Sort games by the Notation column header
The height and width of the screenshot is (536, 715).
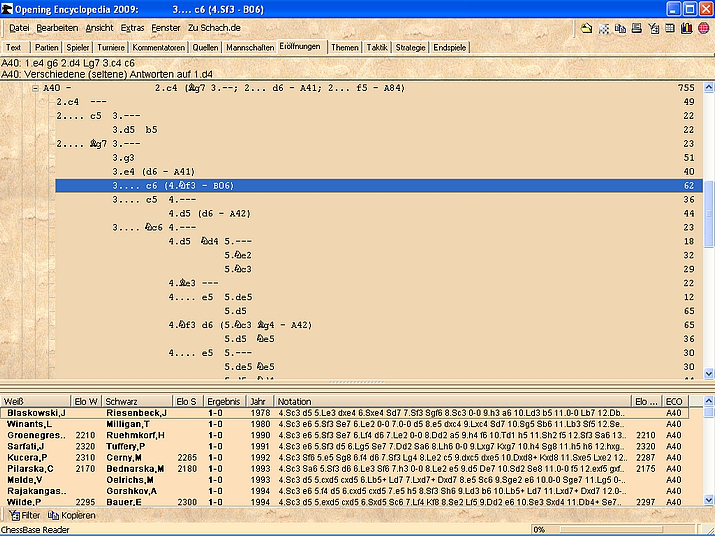point(453,401)
